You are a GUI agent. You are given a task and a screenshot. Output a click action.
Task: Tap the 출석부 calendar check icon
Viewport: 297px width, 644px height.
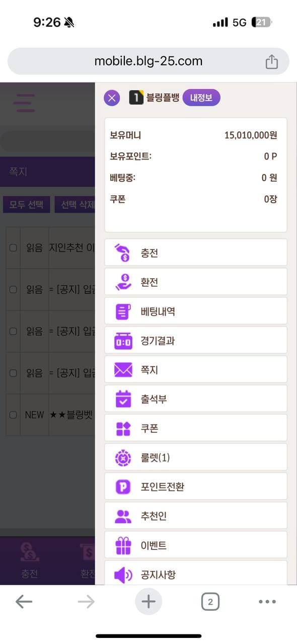[123, 399]
